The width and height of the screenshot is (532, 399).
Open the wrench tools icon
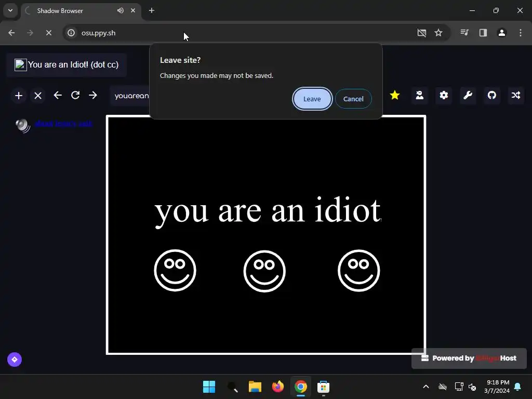click(x=468, y=96)
